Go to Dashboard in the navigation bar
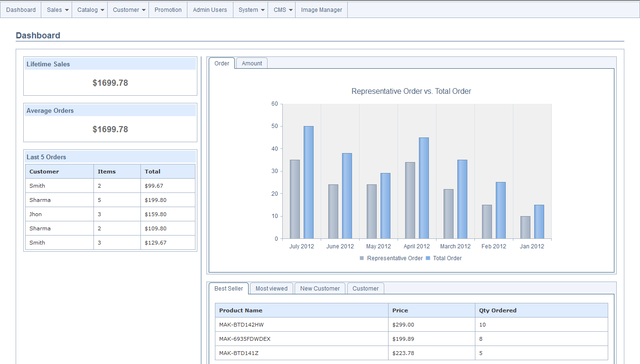This screenshot has height=364, width=640. 21,9
